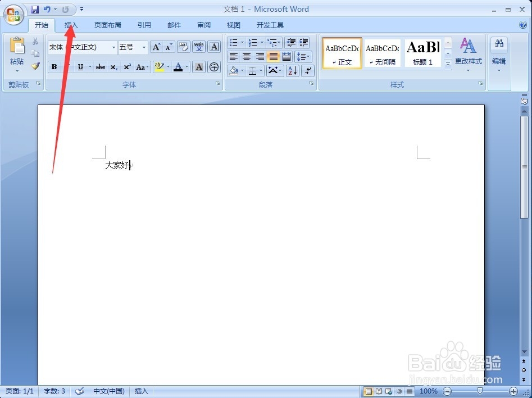Sort text A-Z button
The width and height of the screenshot is (532, 398).
tap(293, 71)
